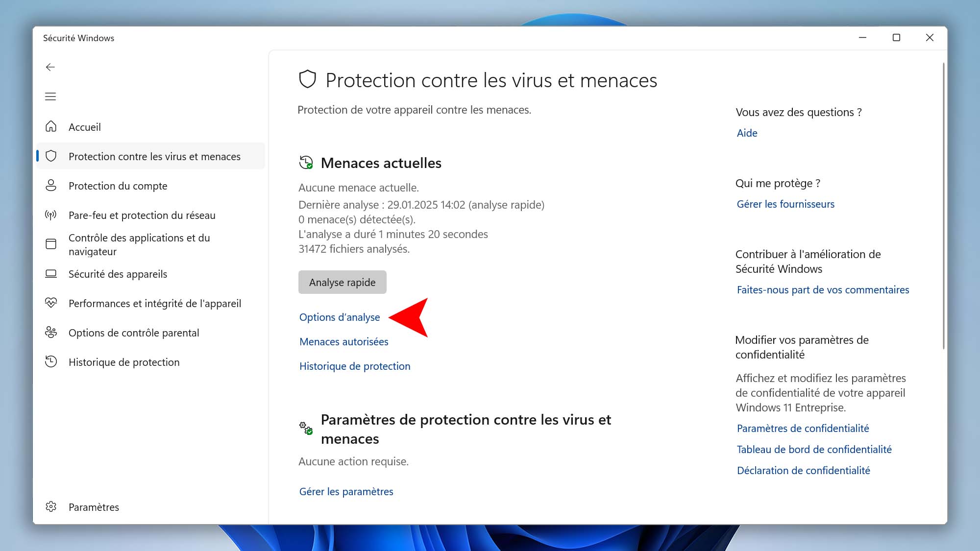This screenshot has height=551, width=980.
Task: Click the Gérer les fournisseurs link
Action: click(x=785, y=204)
